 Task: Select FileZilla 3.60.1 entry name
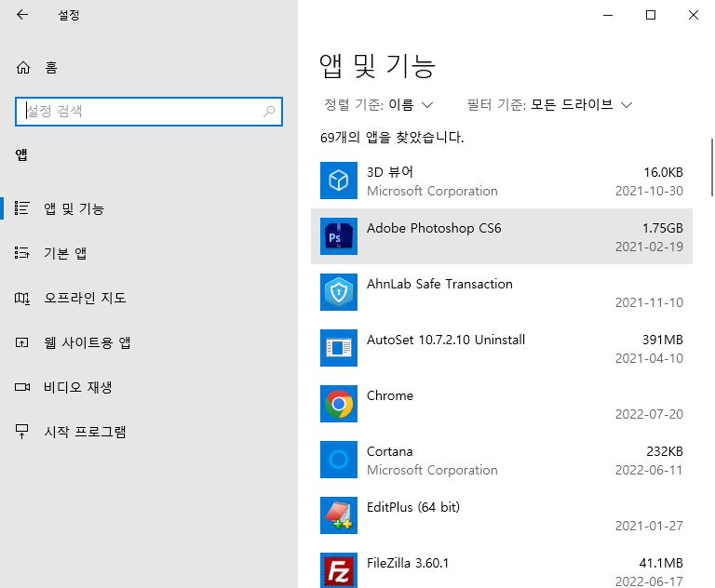[x=408, y=563]
